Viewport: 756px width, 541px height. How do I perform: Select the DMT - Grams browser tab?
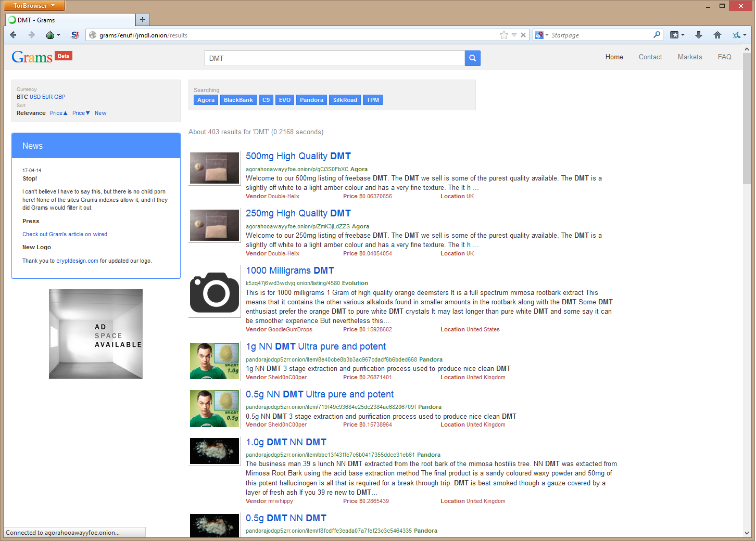coord(70,20)
